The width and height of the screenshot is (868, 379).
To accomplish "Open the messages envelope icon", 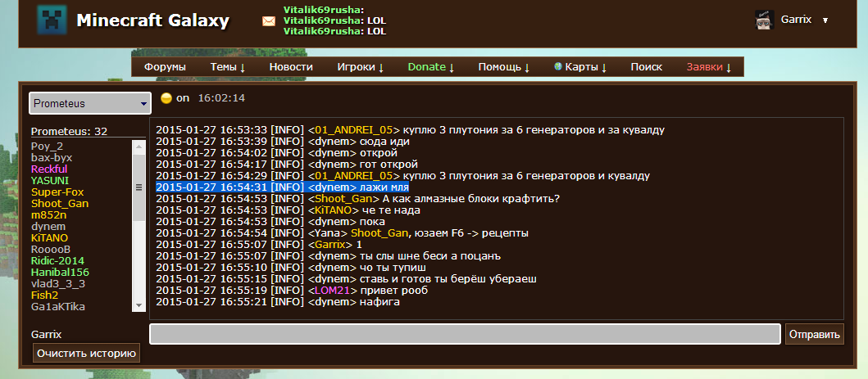I will click(269, 21).
